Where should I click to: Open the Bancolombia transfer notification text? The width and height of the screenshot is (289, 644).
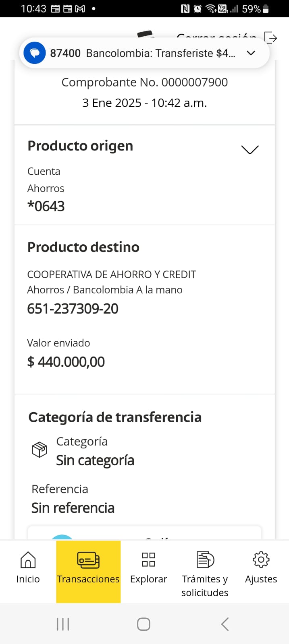click(x=160, y=53)
